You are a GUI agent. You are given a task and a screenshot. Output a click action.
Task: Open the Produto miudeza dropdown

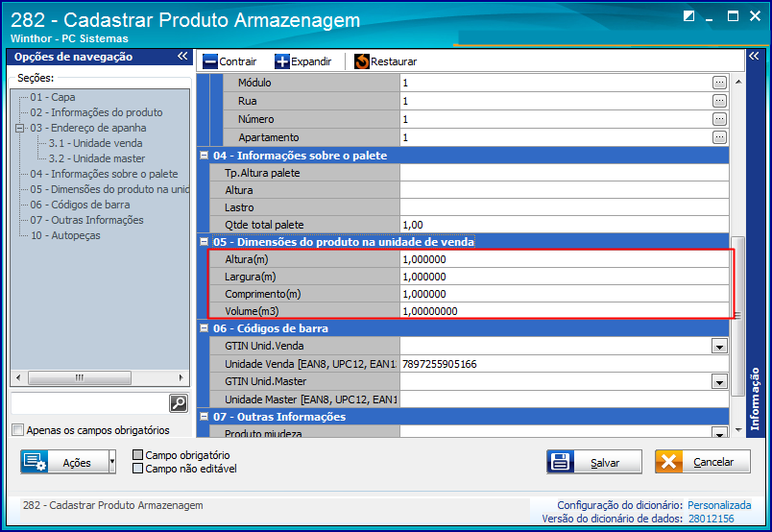pyautogui.click(x=719, y=433)
